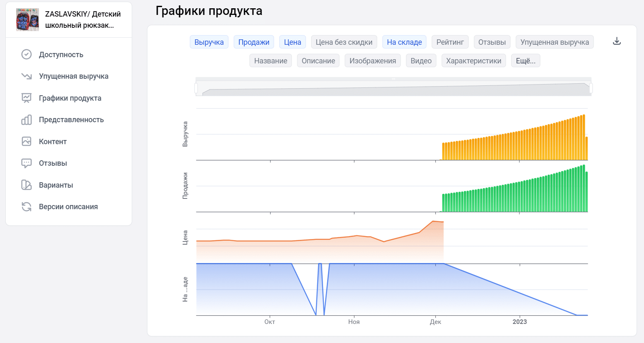Select the Варианты sidebar icon
This screenshot has width=644, height=343.
[26, 185]
